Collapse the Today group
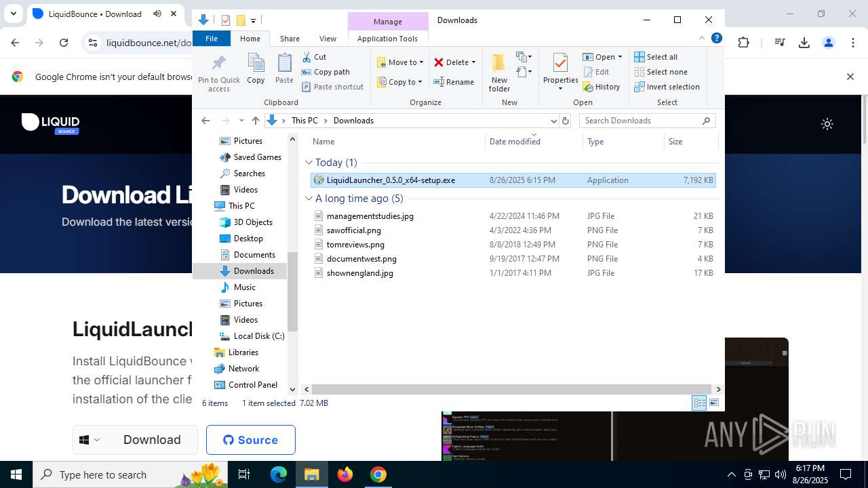The width and height of the screenshot is (868, 488). click(309, 163)
